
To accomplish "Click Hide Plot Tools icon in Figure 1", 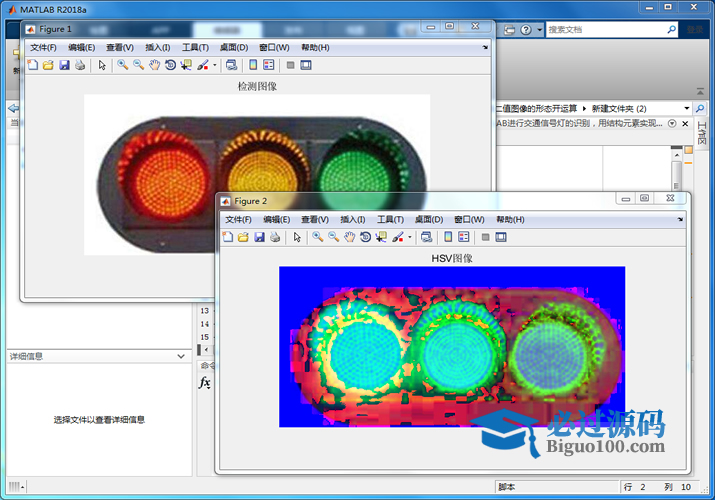I will coord(290,65).
